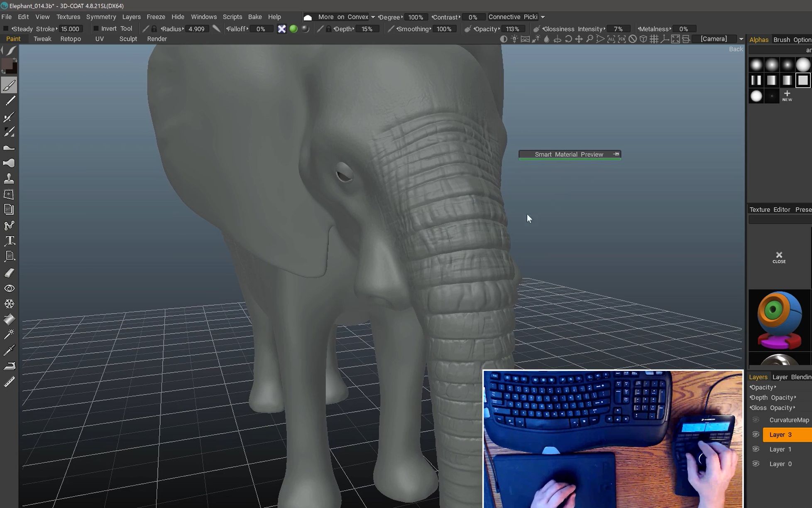Open the Textures menu

pos(68,17)
